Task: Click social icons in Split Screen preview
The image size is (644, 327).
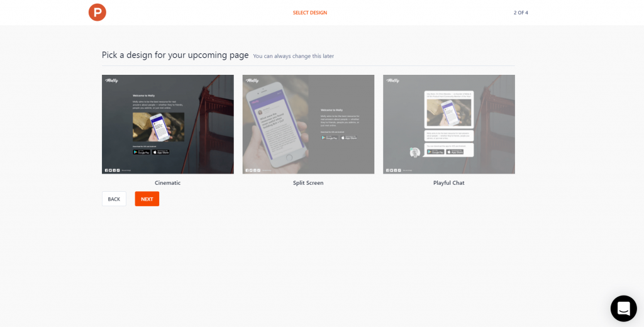Action: click(x=253, y=170)
